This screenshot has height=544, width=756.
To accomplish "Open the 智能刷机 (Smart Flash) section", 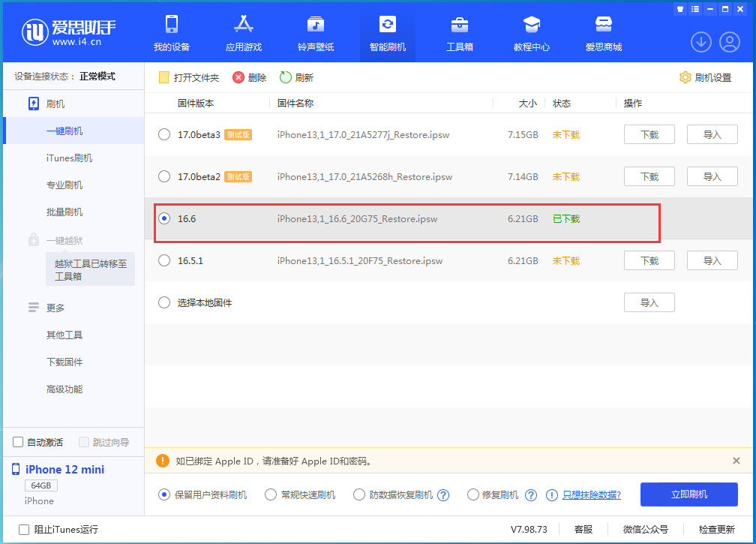I will point(387,32).
